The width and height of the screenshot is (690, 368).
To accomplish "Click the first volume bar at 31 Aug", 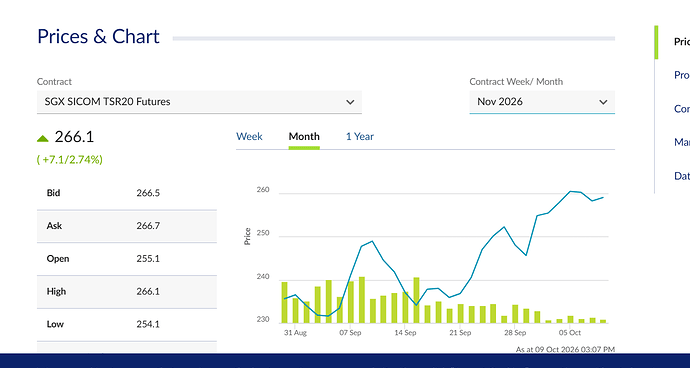I will (284, 302).
